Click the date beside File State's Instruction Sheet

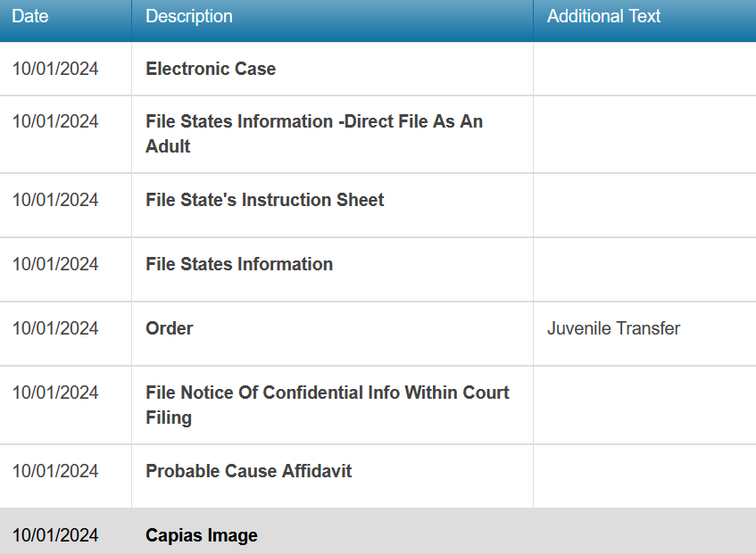pos(55,200)
